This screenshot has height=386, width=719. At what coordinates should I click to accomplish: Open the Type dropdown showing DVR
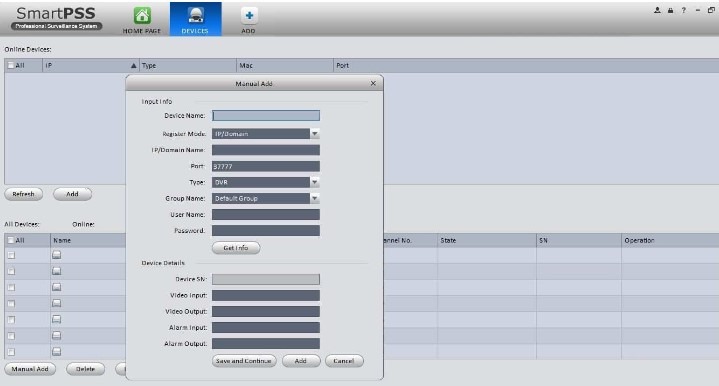coord(315,182)
